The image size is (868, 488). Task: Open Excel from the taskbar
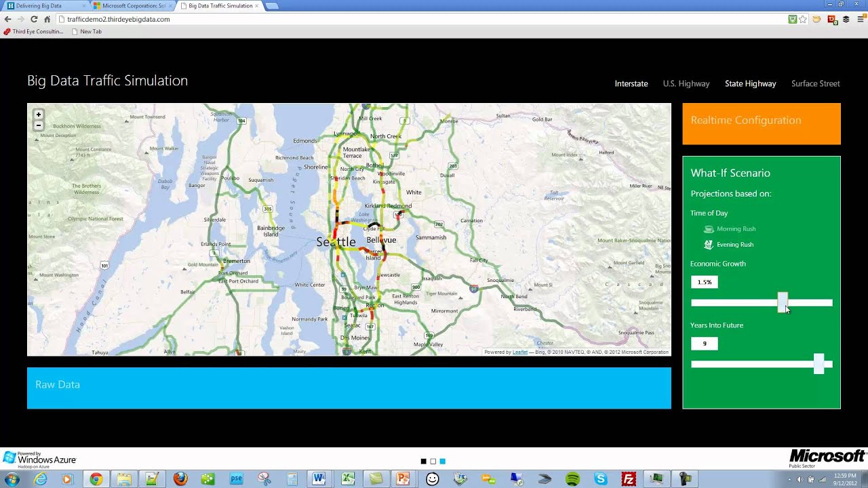348,479
